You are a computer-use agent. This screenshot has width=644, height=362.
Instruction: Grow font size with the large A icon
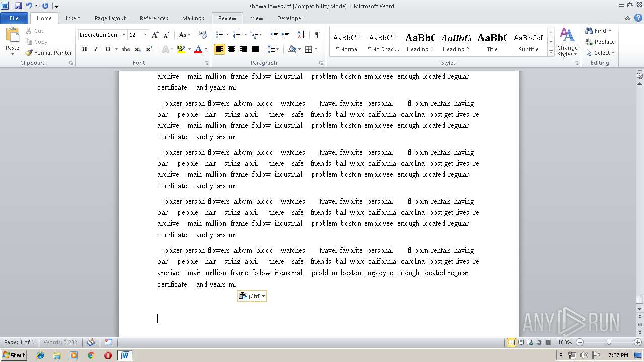(x=155, y=35)
